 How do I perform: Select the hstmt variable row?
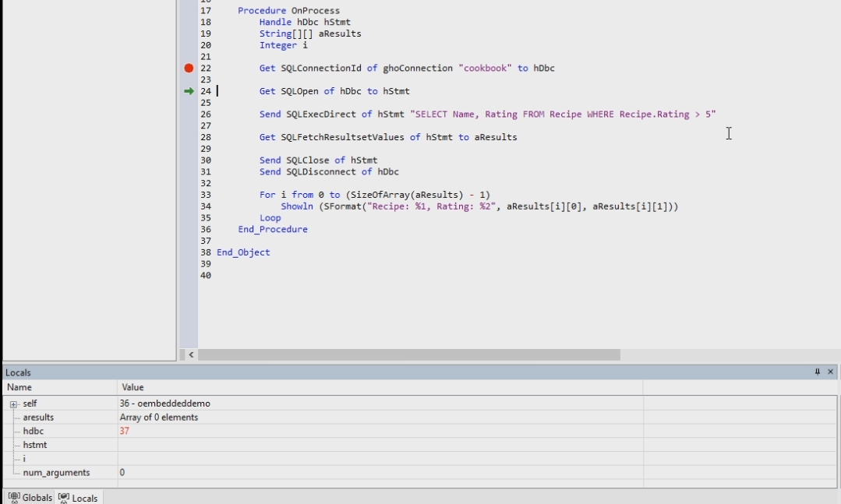pos(35,445)
